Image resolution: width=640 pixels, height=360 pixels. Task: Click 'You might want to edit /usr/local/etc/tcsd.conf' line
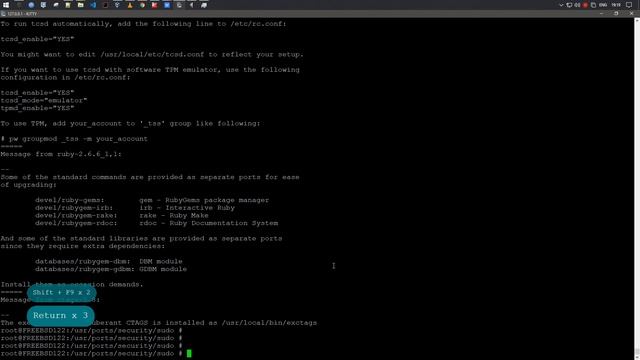coord(152,54)
